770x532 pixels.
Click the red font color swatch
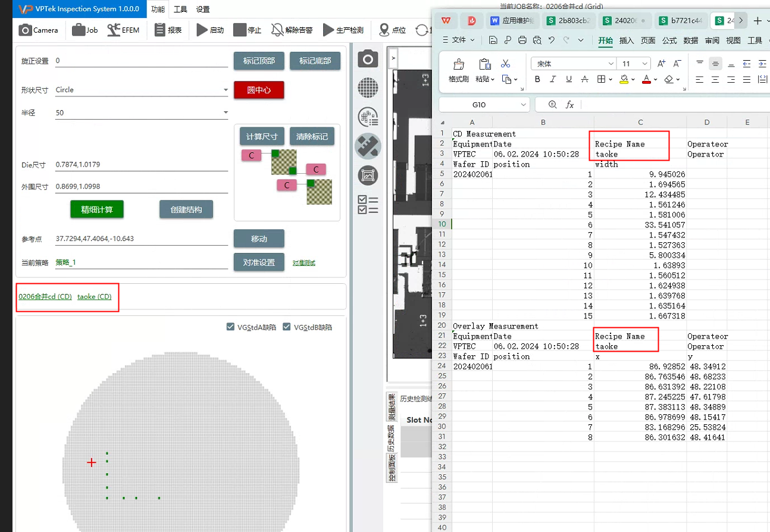(x=647, y=79)
